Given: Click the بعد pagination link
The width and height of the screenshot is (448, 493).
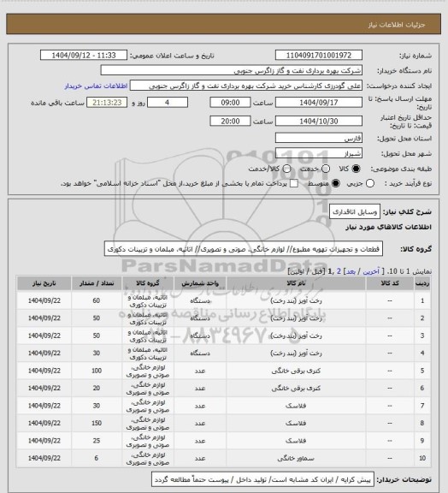Looking at the screenshot, I should pyautogui.click(x=351, y=271).
